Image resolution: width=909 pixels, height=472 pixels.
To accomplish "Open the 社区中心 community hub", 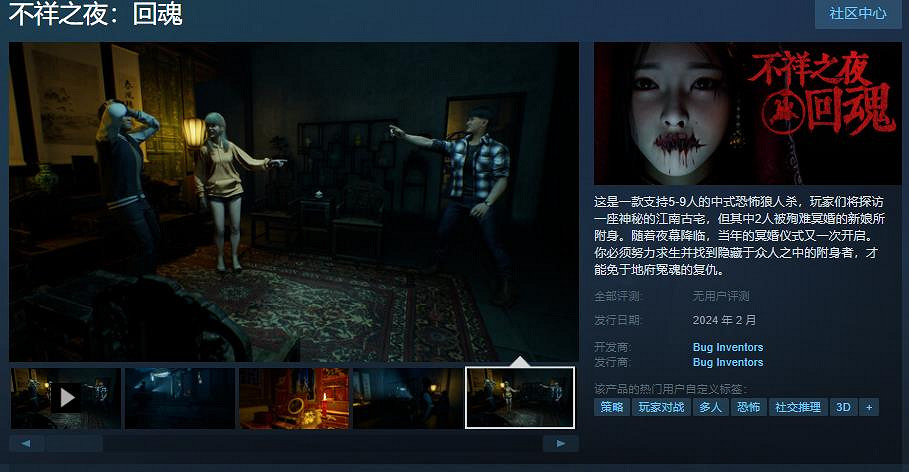I will [x=857, y=14].
